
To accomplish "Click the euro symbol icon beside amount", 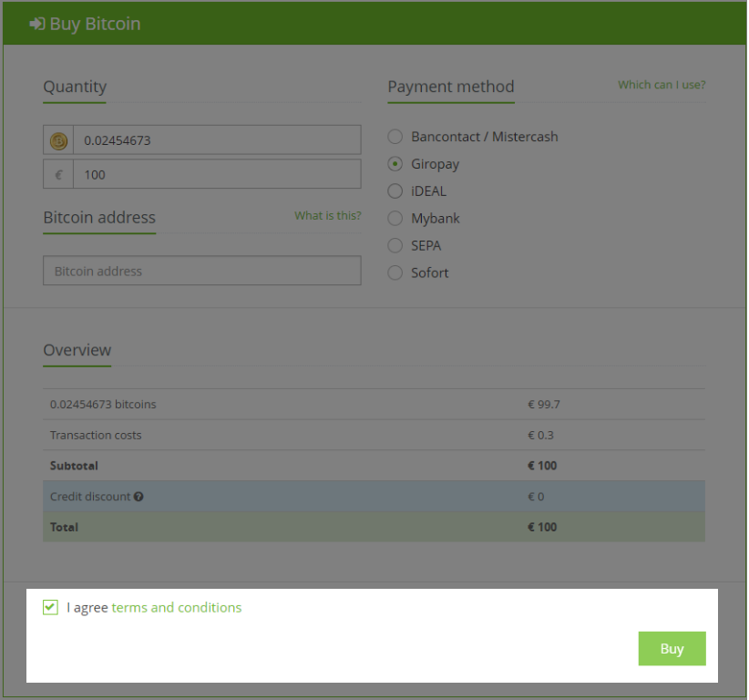I will click(x=58, y=175).
